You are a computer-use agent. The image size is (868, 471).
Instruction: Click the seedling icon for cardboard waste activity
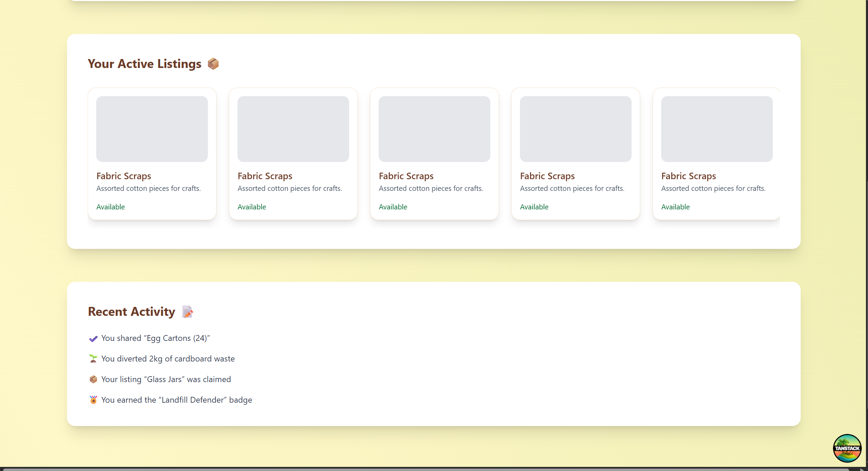pyautogui.click(x=93, y=359)
